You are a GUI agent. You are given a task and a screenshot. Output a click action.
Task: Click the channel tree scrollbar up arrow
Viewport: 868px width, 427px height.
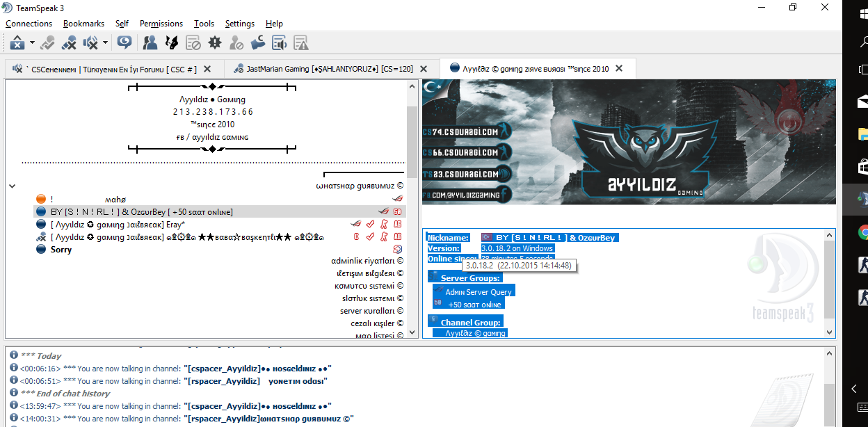pyautogui.click(x=412, y=86)
